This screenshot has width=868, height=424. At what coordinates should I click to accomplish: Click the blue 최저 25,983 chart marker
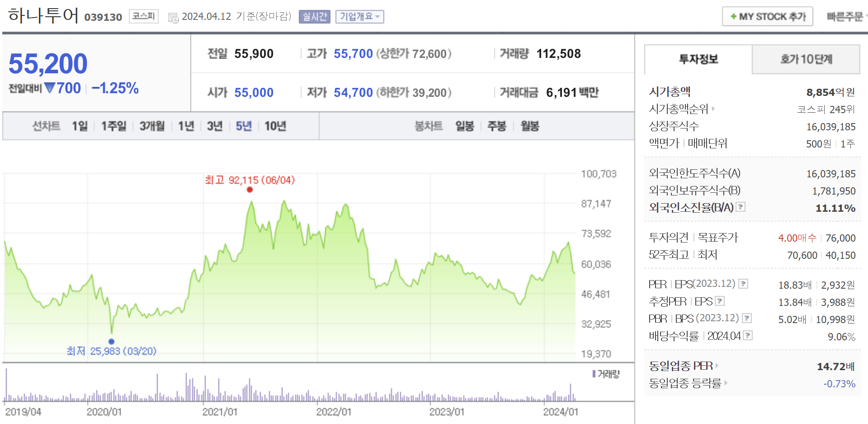pyautogui.click(x=111, y=342)
